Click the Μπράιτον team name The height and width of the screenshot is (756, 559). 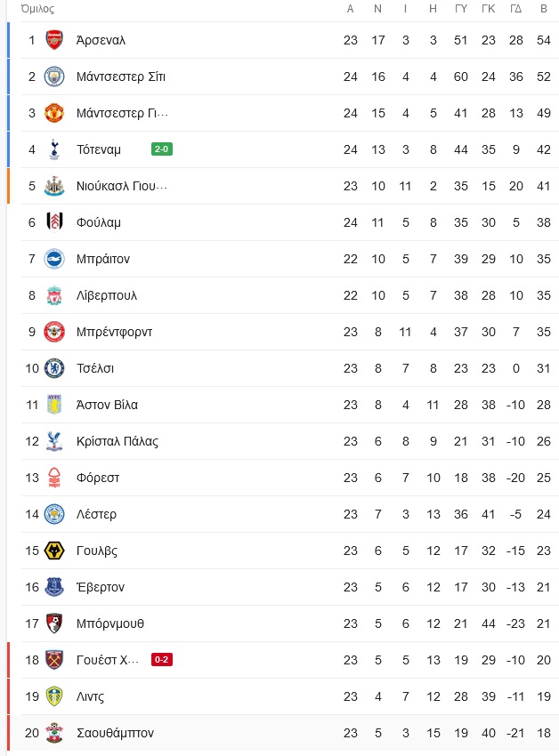point(103,259)
